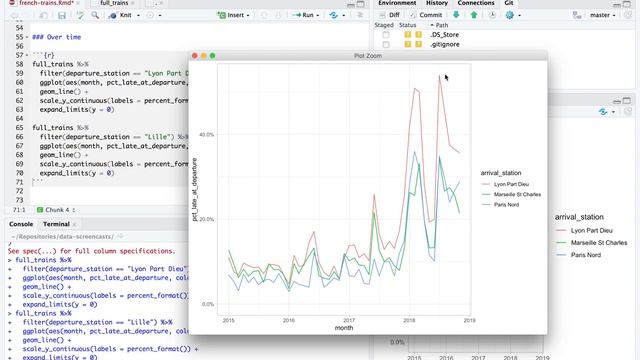Image resolution: width=640 pixels, height=360 pixels.
Task: Click the Diff button in Git pane
Action: click(x=389, y=15)
